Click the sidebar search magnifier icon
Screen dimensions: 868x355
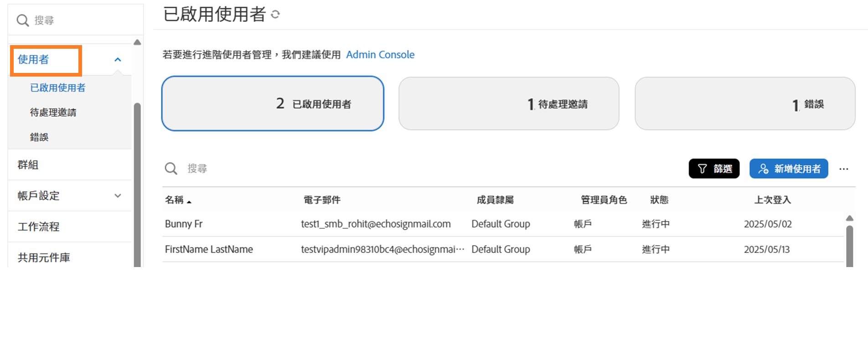coord(22,21)
